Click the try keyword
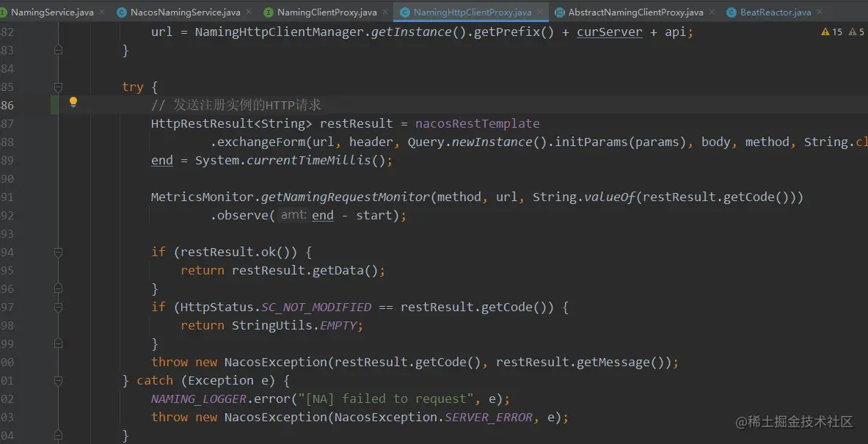 tap(133, 87)
